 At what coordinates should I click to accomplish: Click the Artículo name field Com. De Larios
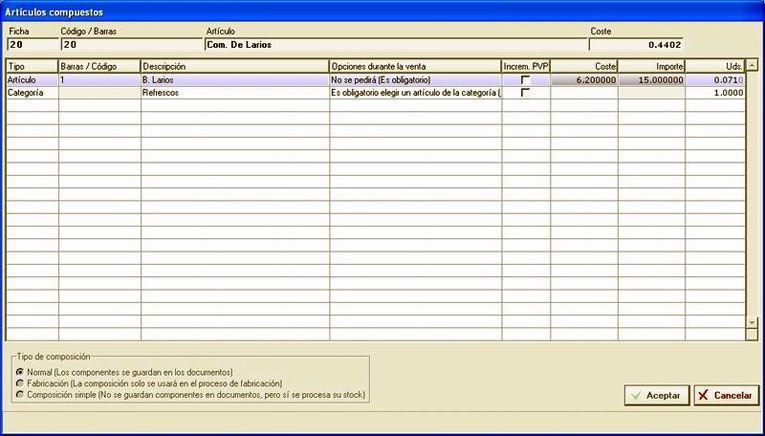pos(395,45)
